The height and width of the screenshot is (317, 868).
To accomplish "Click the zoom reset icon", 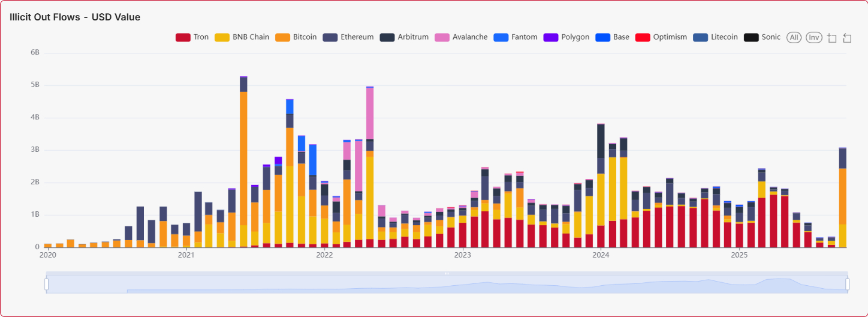I will 847,38.
